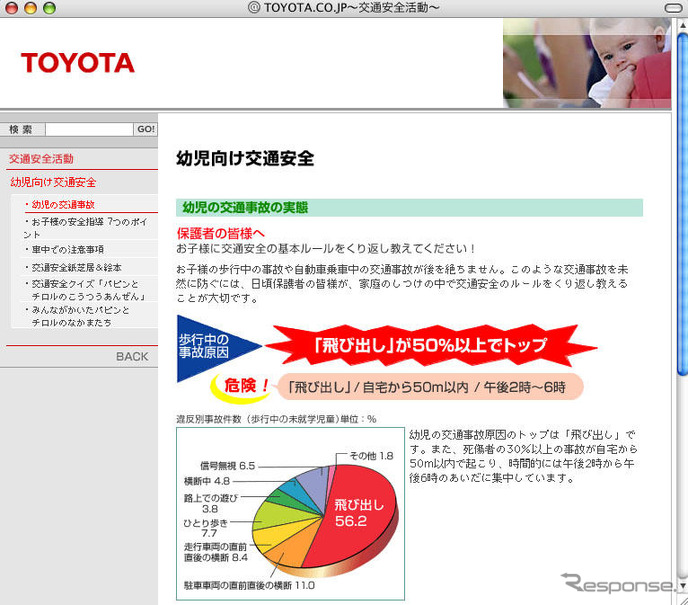This screenshot has width=688, height=605.
Task: Select お子様の安全指導 7つのポイント menu item
Action: pos(86,228)
